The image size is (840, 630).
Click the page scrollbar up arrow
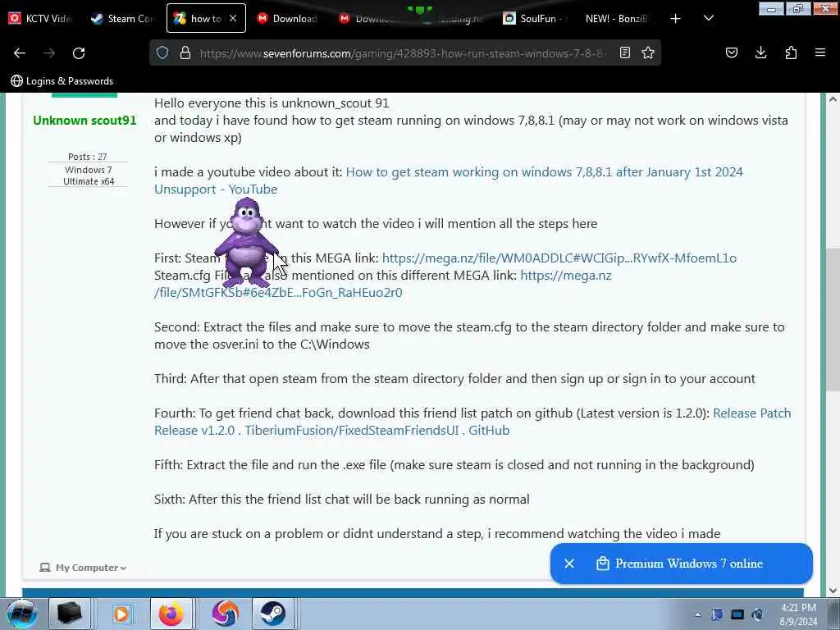[x=833, y=99]
